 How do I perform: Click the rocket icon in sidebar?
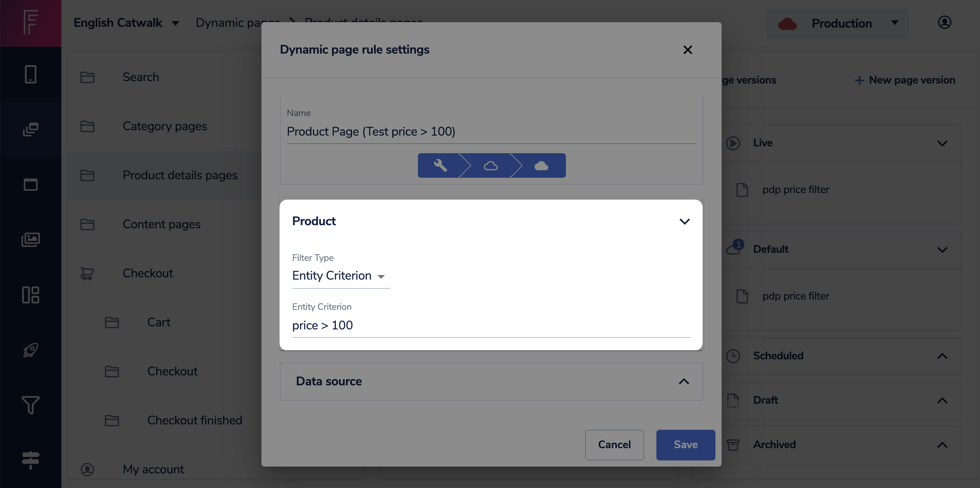[30, 350]
